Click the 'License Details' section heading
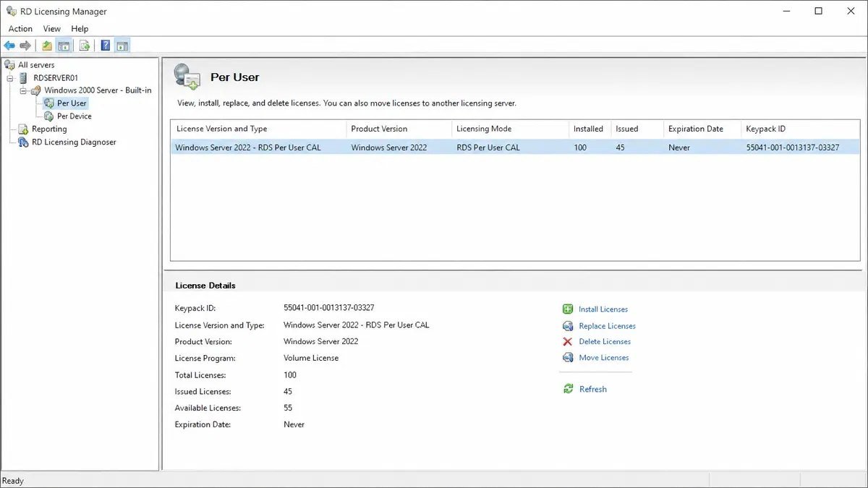 click(x=205, y=286)
